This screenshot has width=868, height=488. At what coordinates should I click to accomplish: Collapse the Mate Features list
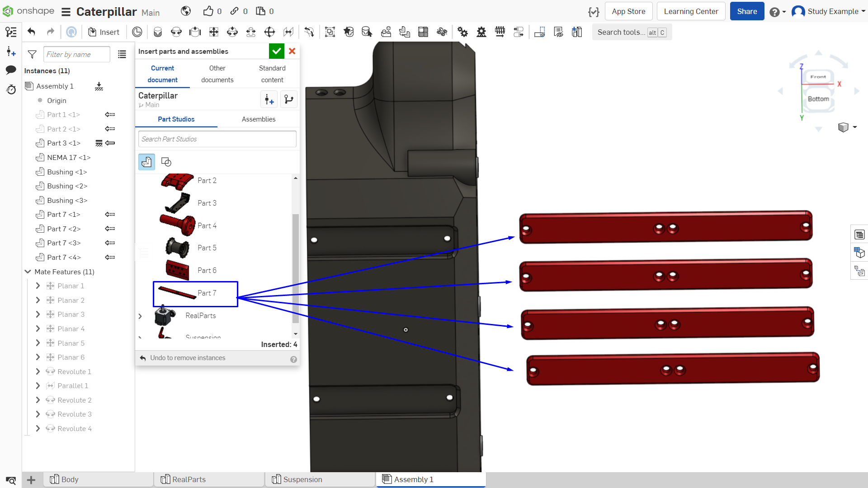28,272
